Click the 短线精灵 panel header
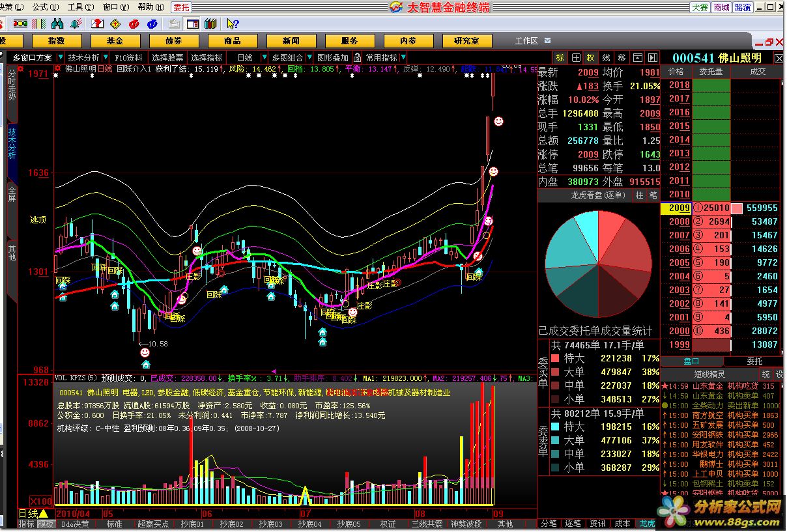This screenshot has height=532, width=787. [709, 374]
